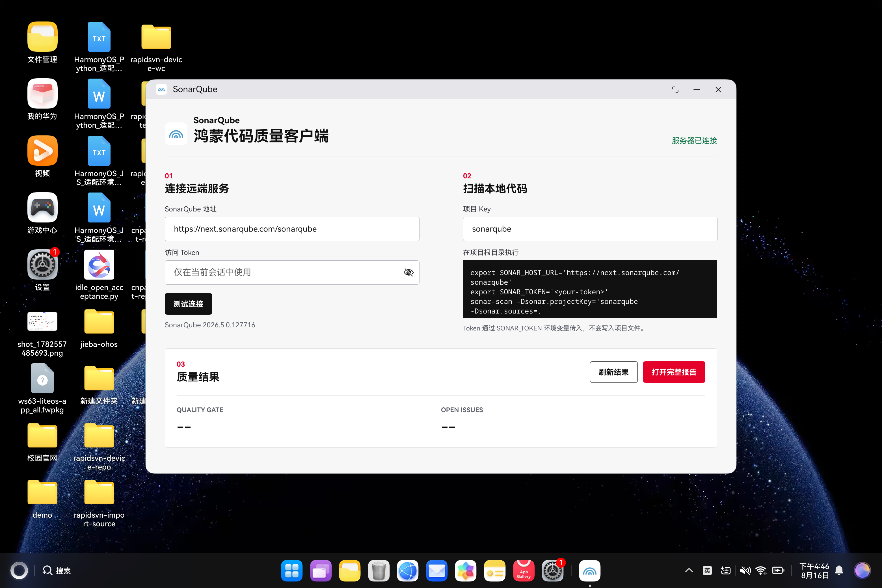
Task: Open the app launcher grid in dock
Action: pos(292,571)
